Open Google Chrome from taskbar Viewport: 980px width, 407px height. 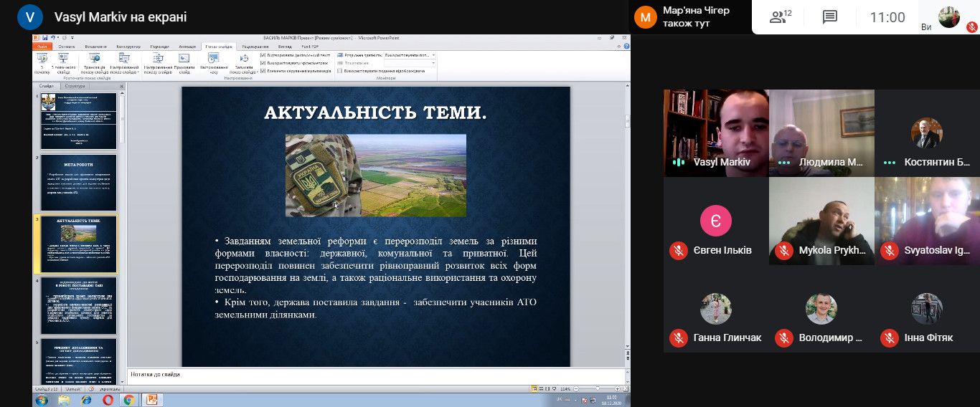point(129,400)
